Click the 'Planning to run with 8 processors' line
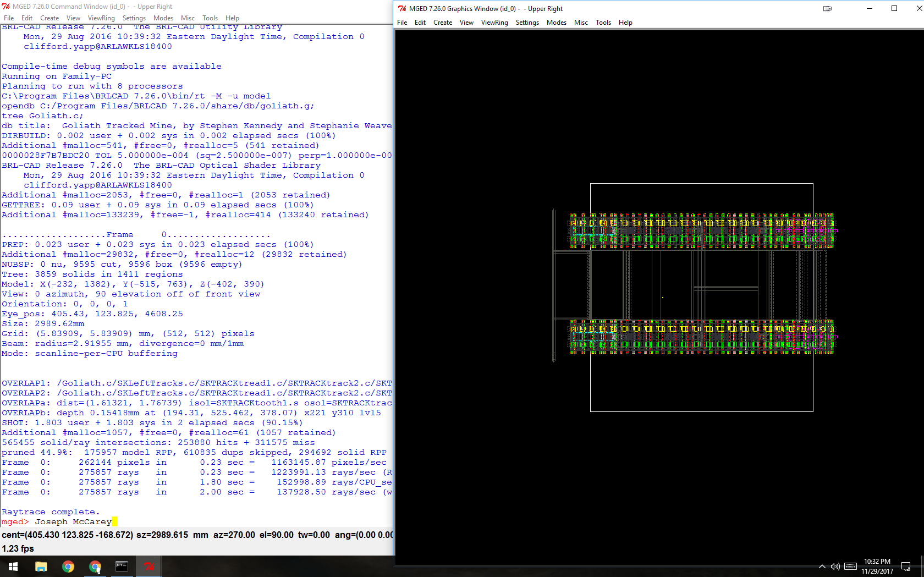The height and width of the screenshot is (577, 924). 92,86
